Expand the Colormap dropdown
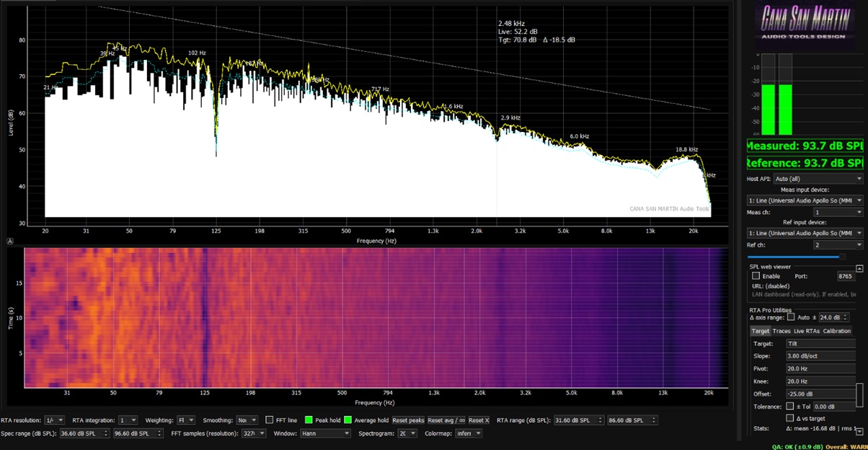Viewport: 868px width, 450px height. coord(468,433)
